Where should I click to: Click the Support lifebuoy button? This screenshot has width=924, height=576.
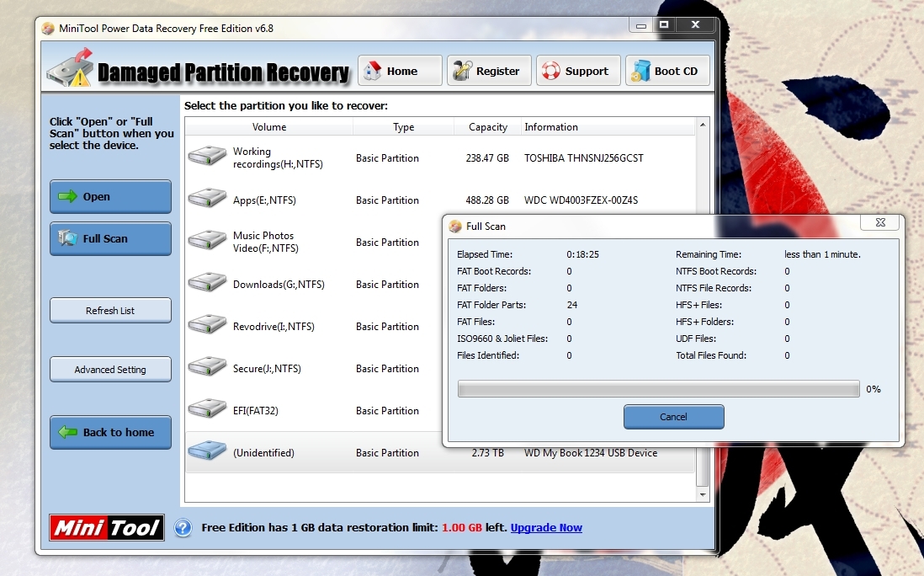point(578,71)
